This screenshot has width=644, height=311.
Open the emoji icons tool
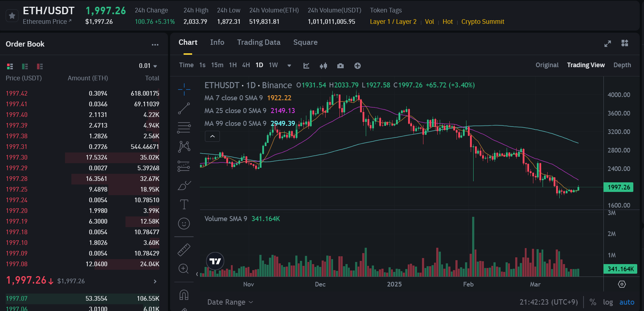point(184,224)
